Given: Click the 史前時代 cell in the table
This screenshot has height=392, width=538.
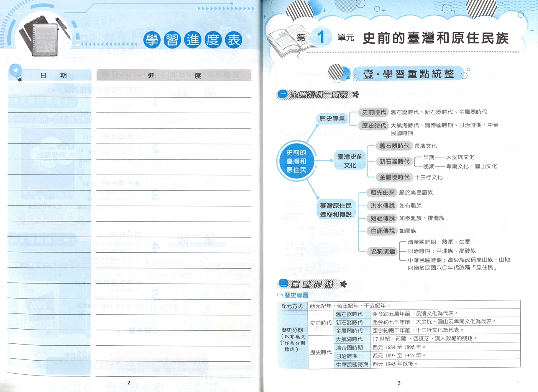Looking at the screenshot, I should point(321,323).
